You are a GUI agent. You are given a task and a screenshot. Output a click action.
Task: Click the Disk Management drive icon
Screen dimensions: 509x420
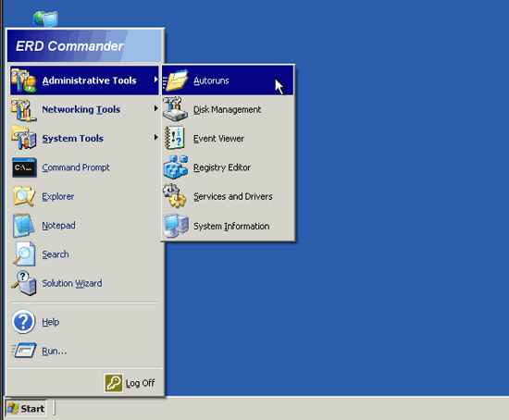(175, 109)
